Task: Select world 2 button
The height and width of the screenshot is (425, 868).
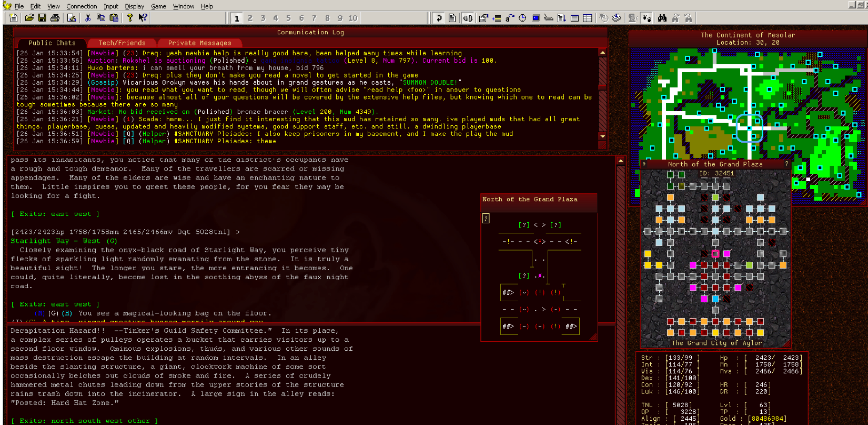Action: (250, 18)
